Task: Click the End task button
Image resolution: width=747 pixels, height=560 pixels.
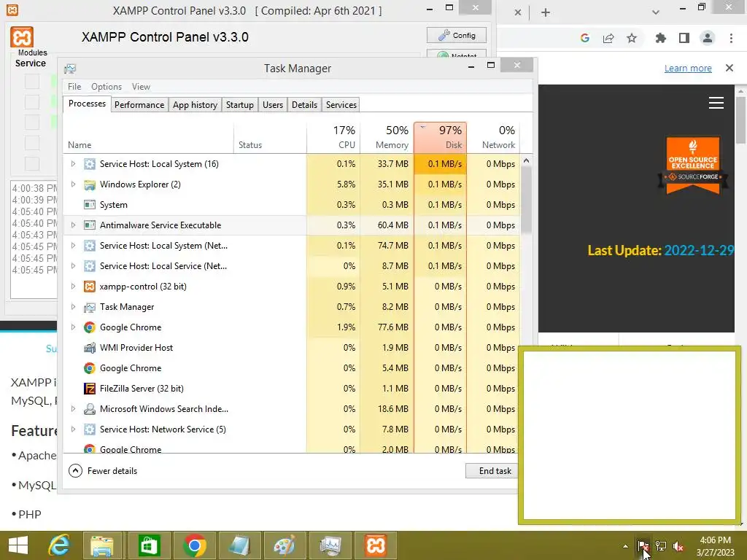Action: (x=492, y=471)
